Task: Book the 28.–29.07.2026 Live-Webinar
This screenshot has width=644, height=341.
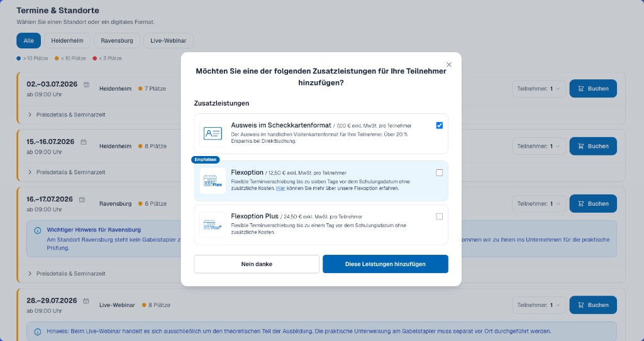Action: tap(593, 305)
